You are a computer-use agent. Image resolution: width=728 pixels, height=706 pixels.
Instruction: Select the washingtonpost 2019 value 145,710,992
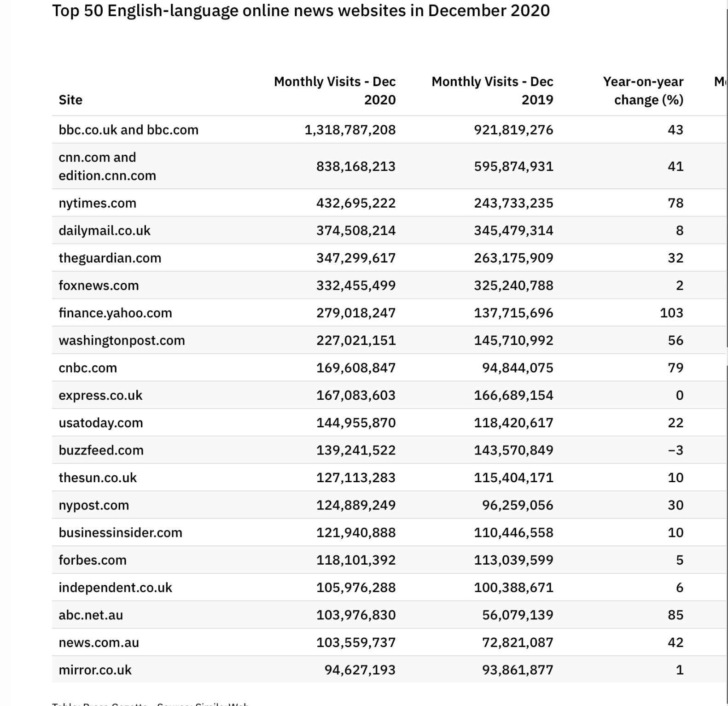[514, 340]
